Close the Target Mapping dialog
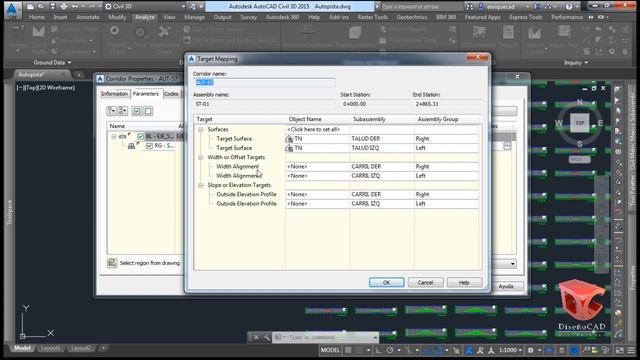640x360 pixels. (478, 58)
